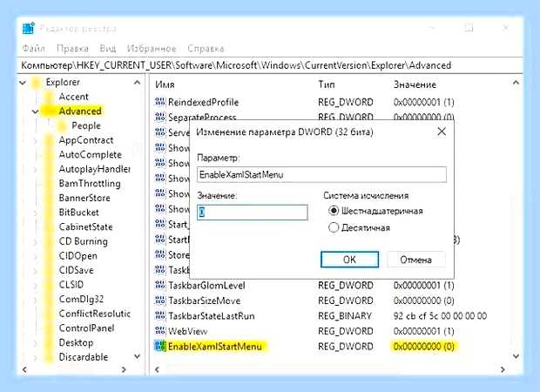Image resolution: width=540 pixels, height=392 pixels.
Task: Click the 92 cb cf 5c binary data cell
Action: pyautogui.click(x=440, y=316)
